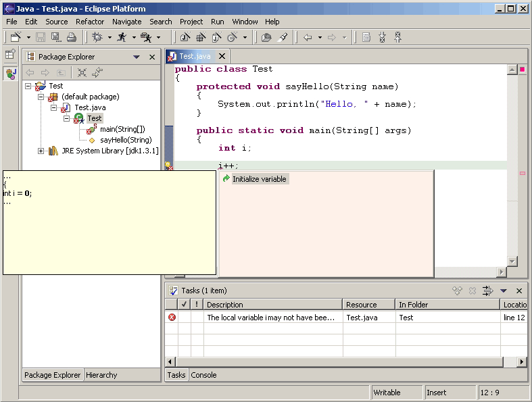Collapse the Test.java tree node
Image resolution: width=532 pixels, height=402 pixels.
coord(53,108)
